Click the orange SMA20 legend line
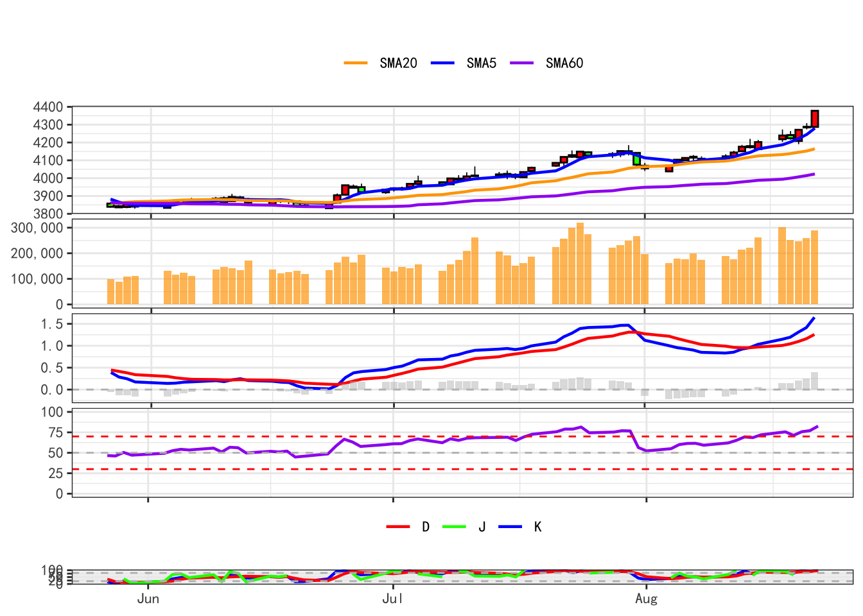The image size is (863, 616). point(356,63)
